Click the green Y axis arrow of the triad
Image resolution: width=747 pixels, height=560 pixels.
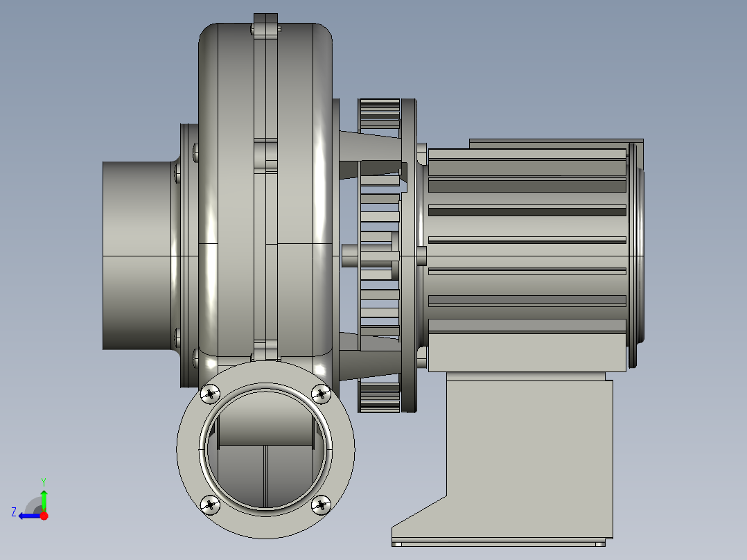tap(44, 500)
